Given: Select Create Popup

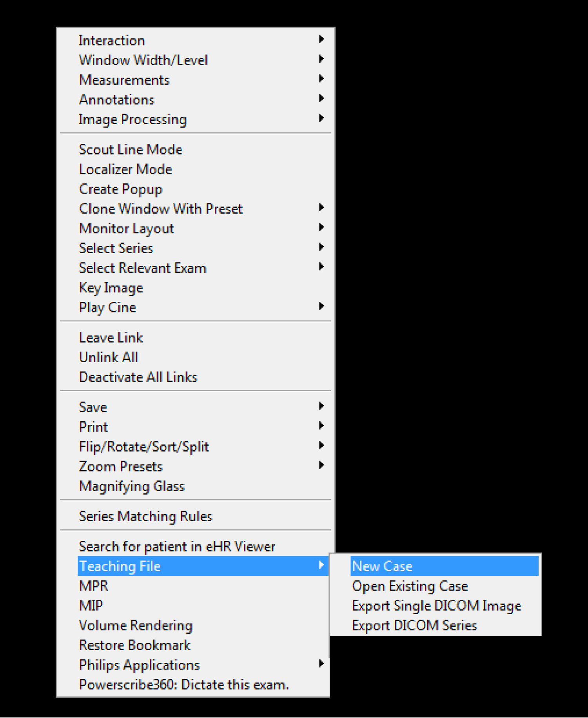Looking at the screenshot, I should coord(120,189).
